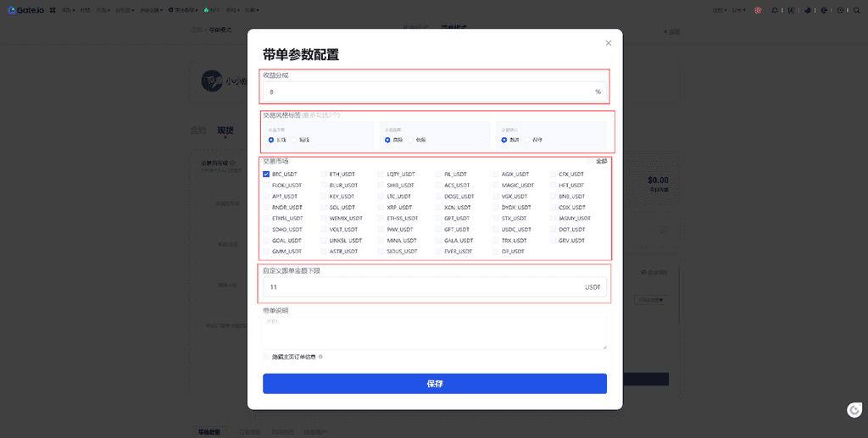Tick the 全部 select-all checkbox
The height and width of the screenshot is (438, 868).
click(591, 161)
